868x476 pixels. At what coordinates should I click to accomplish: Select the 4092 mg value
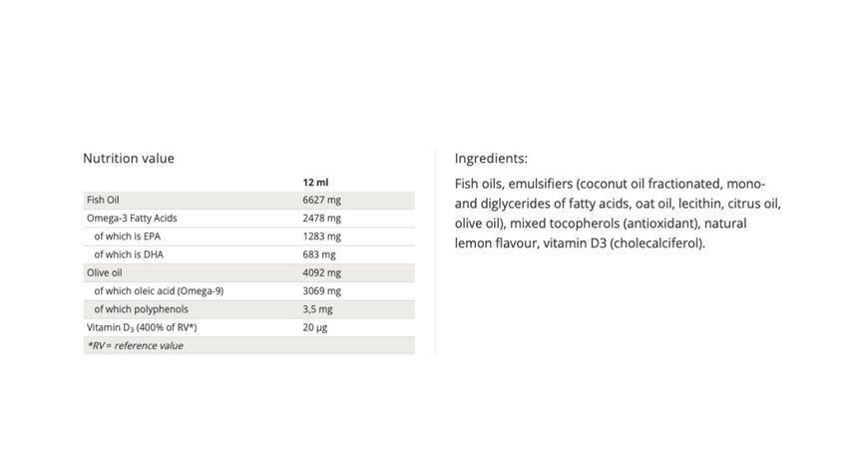321,272
